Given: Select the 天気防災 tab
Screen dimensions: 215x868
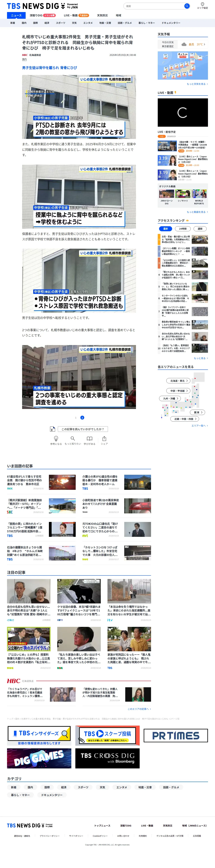Looking at the screenshot, I should 102,15.
